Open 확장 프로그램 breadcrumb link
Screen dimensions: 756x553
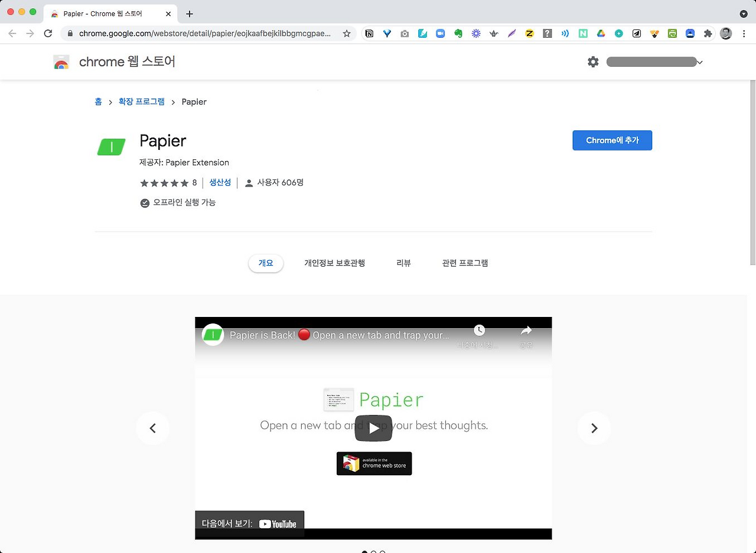pos(142,102)
